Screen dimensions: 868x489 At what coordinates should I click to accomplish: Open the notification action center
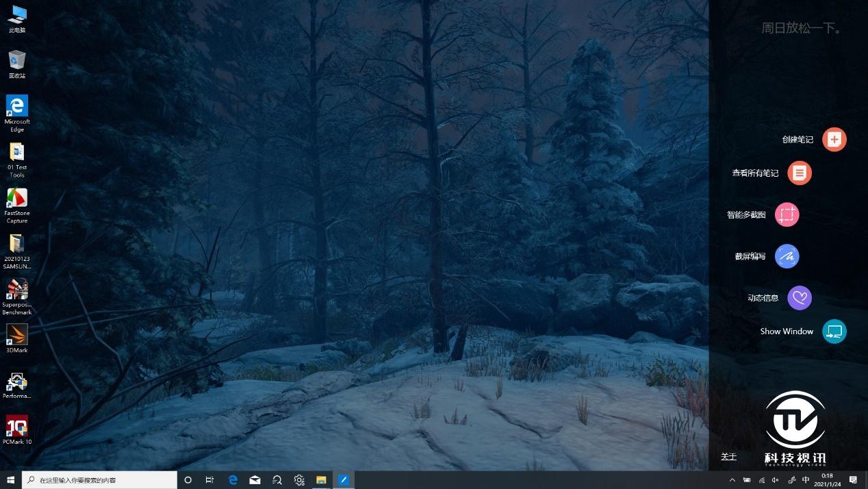(853, 480)
